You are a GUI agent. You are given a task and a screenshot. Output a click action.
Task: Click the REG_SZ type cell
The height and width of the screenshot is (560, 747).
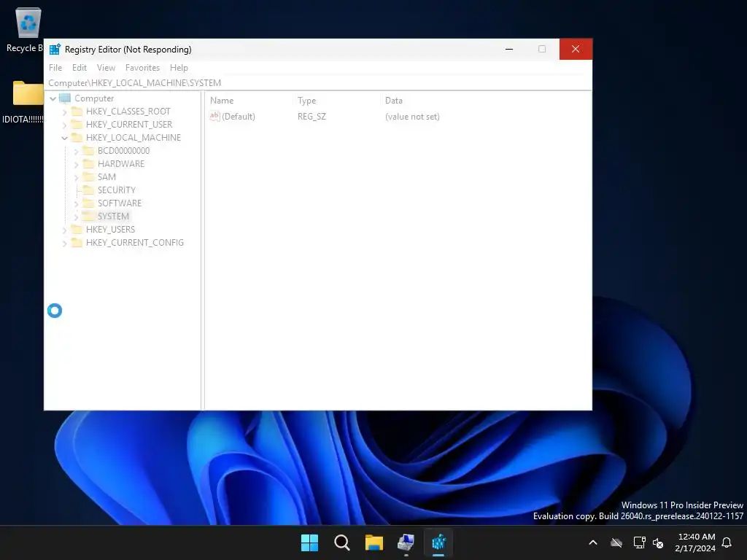pos(311,117)
